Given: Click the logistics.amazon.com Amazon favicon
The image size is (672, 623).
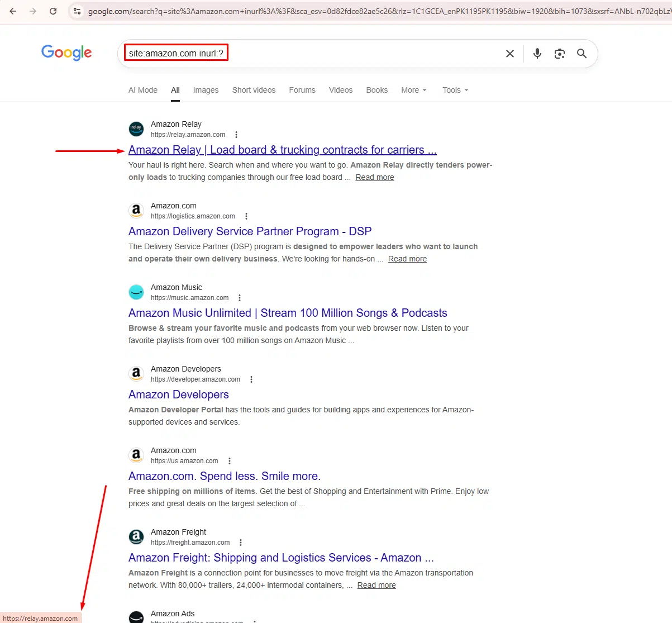Looking at the screenshot, I should pyautogui.click(x=136, y=211).
